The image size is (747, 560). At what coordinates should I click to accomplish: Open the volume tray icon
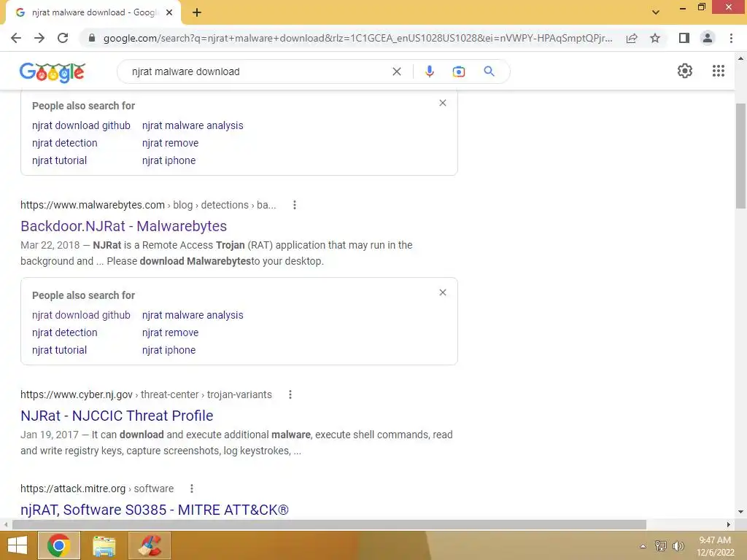pyautogui.click(x=678, y=546)
